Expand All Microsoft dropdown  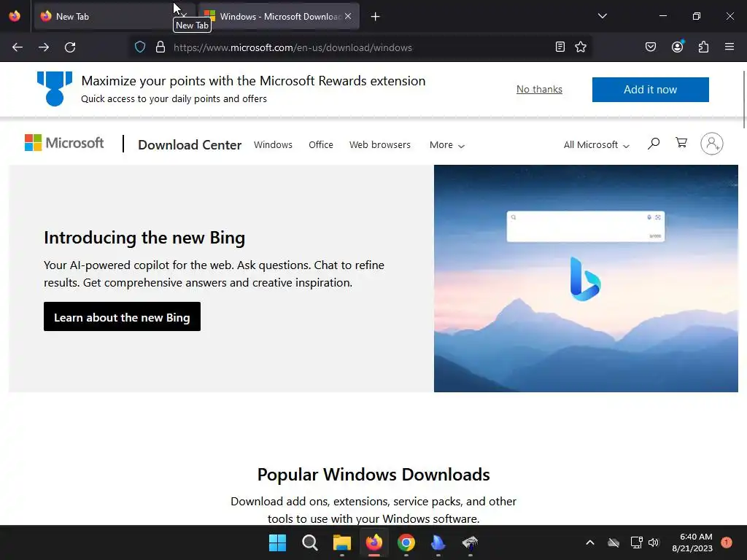point(597,145)
